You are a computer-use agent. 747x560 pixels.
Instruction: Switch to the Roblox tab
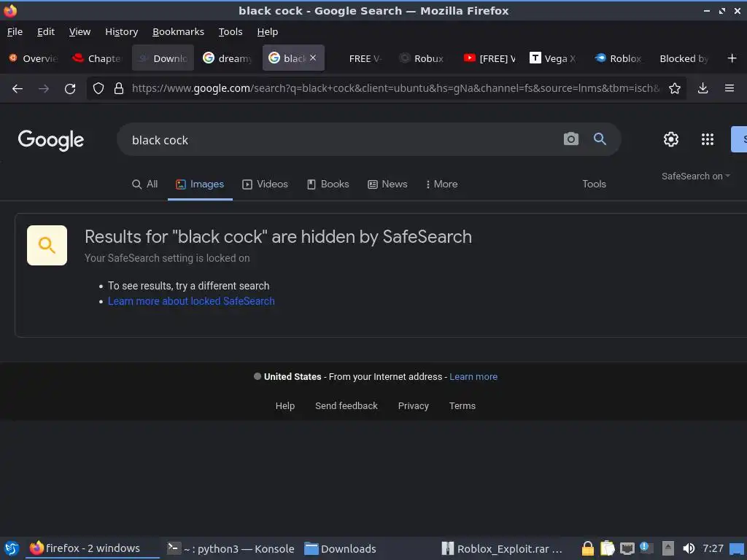(x=619, y=58)
